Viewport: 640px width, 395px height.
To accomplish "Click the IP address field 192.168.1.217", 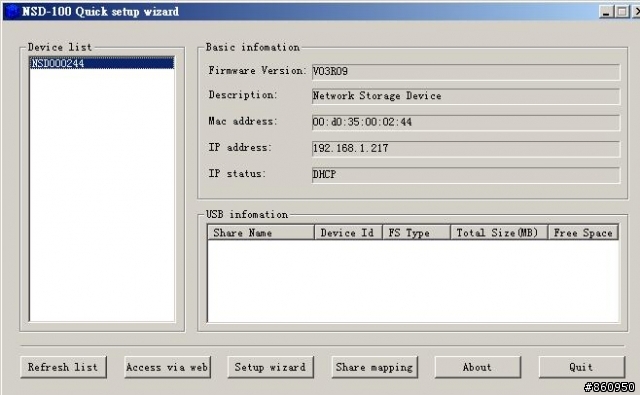I will click(466, 149).
